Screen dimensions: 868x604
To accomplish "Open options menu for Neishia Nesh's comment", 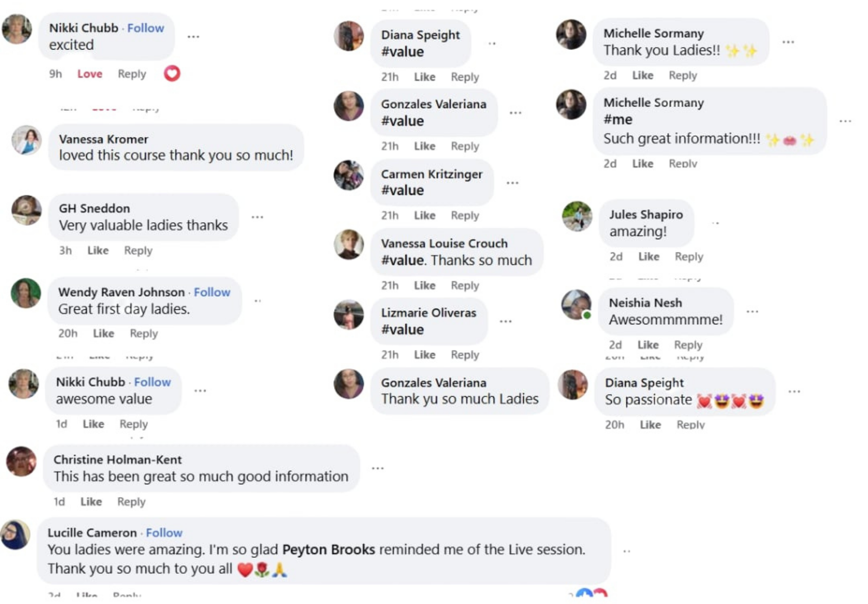I will (752, 312).
